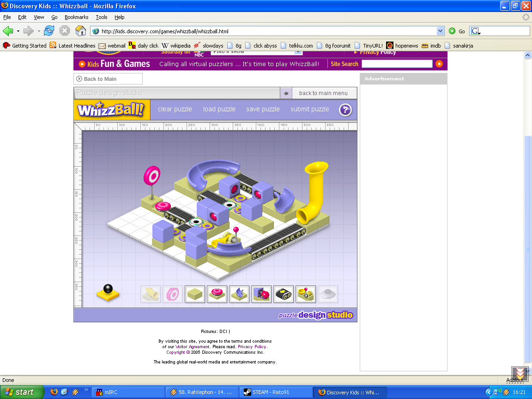
Task: Expand hidden system tray icons
Action: click(489, 392)
